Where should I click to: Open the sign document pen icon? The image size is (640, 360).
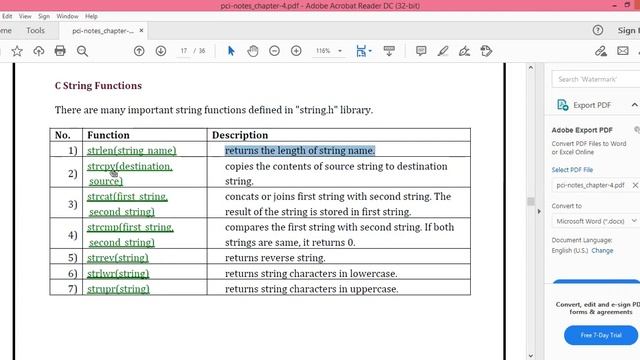(464, 51)
